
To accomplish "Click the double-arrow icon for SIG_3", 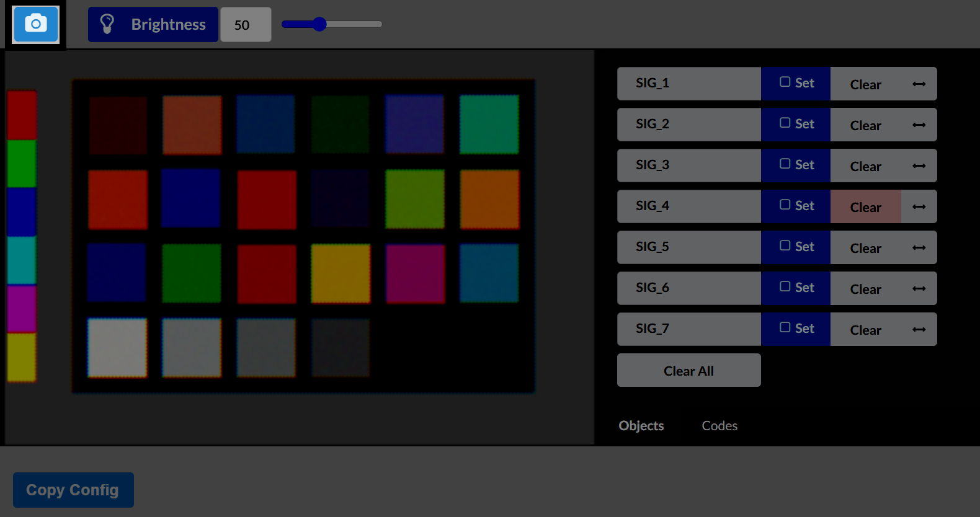I will 919,166.
